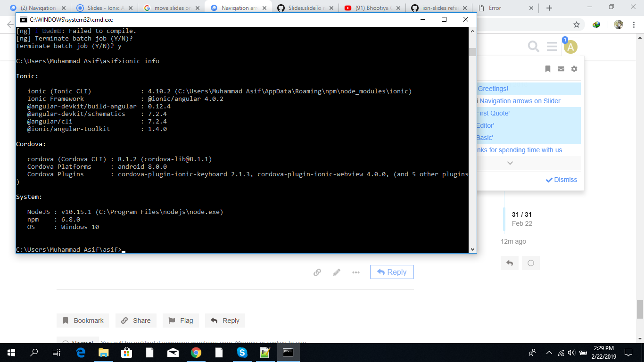Launch Skype from the taskbar
The width and height of the screenshot is (644, 362).
(x=242, y=352)
